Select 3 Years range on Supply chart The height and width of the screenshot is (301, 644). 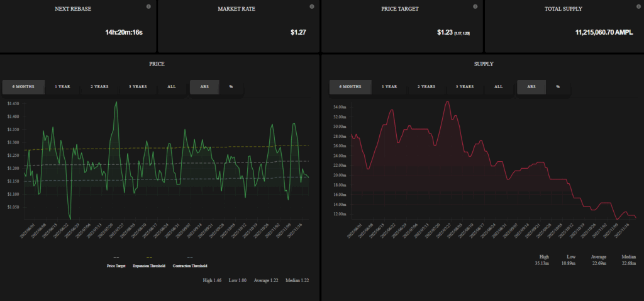pos(465,86)
